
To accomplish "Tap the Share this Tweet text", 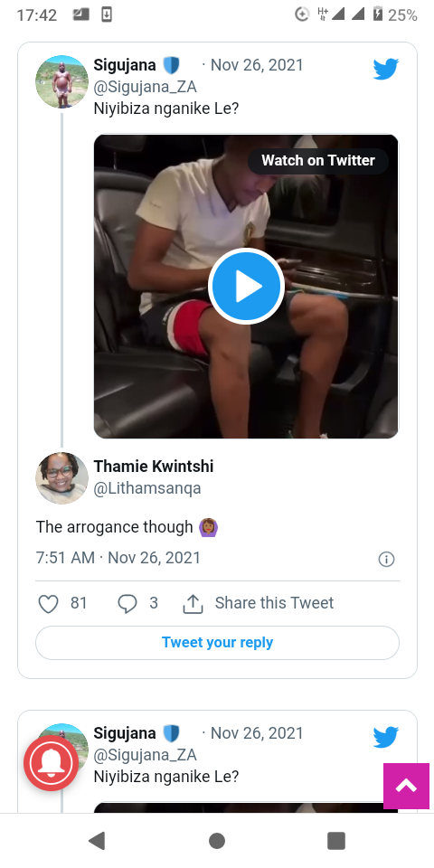I will pyautogui.click(x=275, y=603).
